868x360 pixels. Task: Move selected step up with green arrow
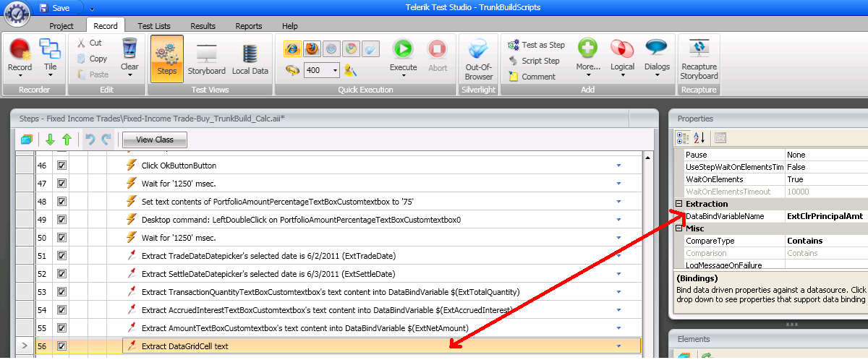click(x=67, y=140)
